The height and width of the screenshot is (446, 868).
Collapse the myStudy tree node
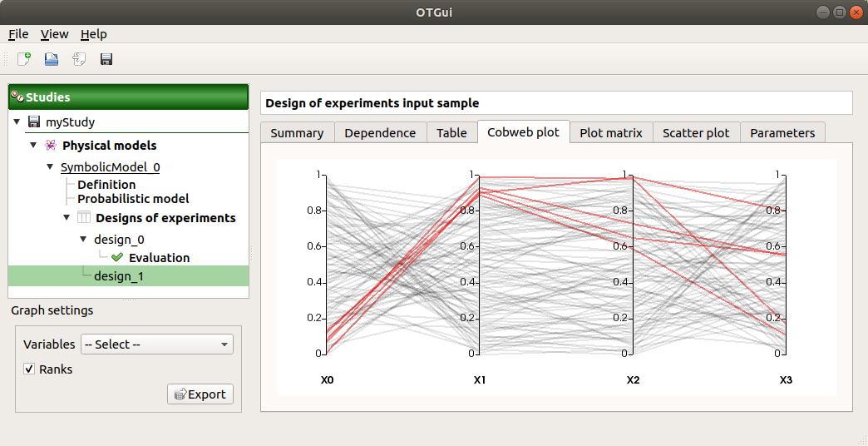tap(18, 122)
